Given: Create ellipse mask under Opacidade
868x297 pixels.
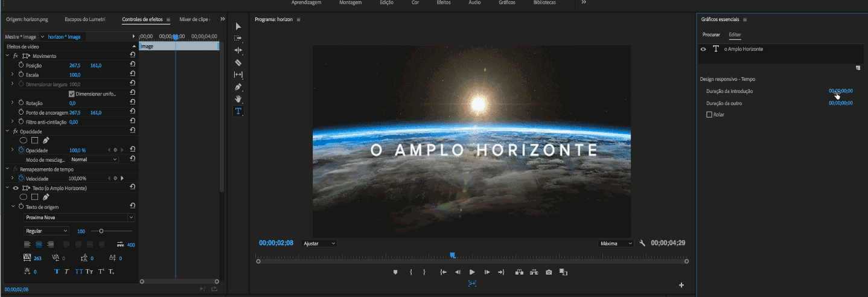Looking at the screenshot, I should point(24,140).
